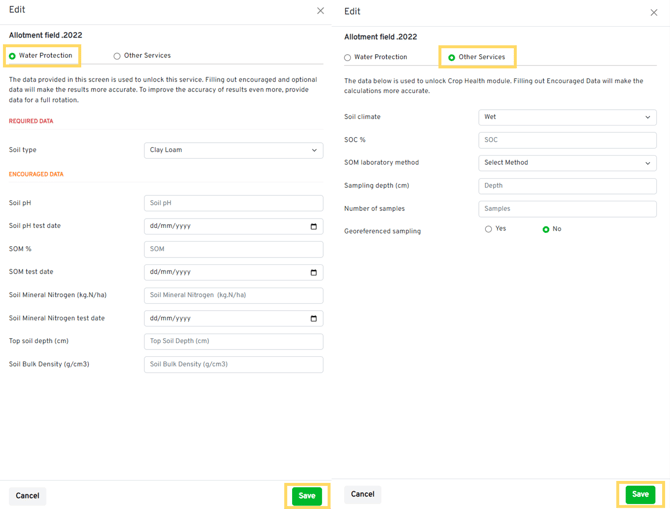Open the Soil climate dropdown
Screen dimensions: 670x509
click(567, 117)
